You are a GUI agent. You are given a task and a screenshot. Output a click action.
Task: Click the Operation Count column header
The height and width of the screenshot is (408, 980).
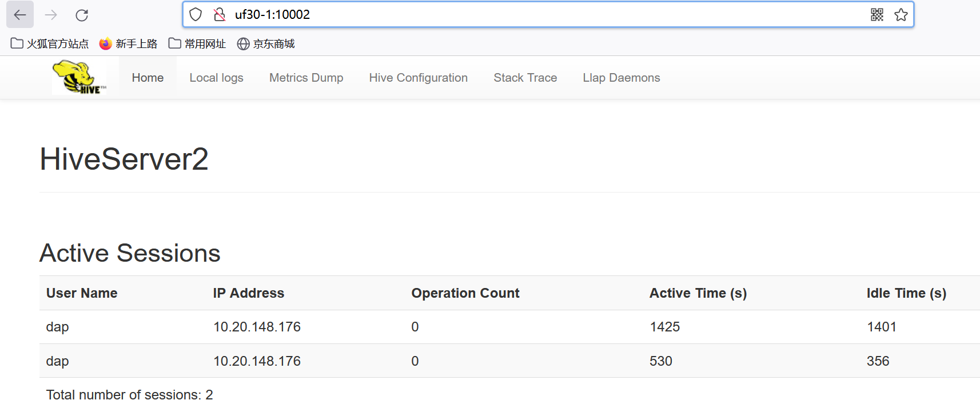pos(465,293)
